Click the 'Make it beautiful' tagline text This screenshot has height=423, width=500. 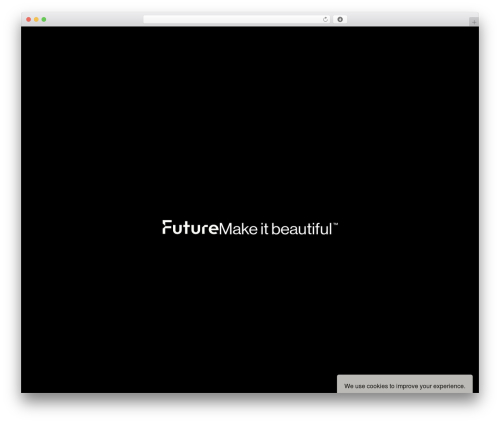click(x=276, y=229)
